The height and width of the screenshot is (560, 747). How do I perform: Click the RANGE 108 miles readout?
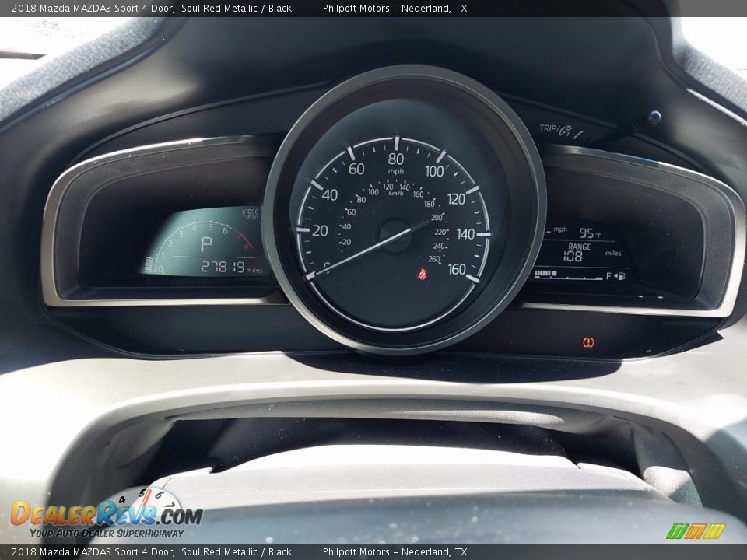580,252
